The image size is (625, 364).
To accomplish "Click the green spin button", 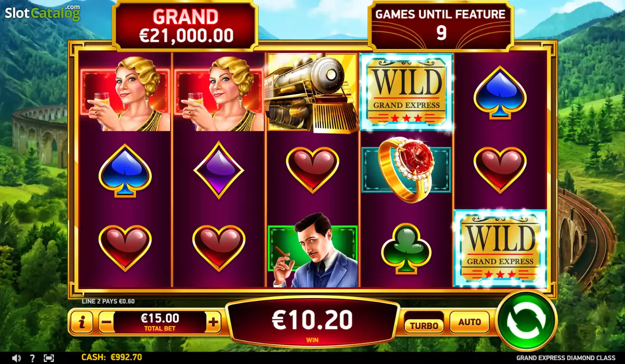I will (x=526, y=321).
